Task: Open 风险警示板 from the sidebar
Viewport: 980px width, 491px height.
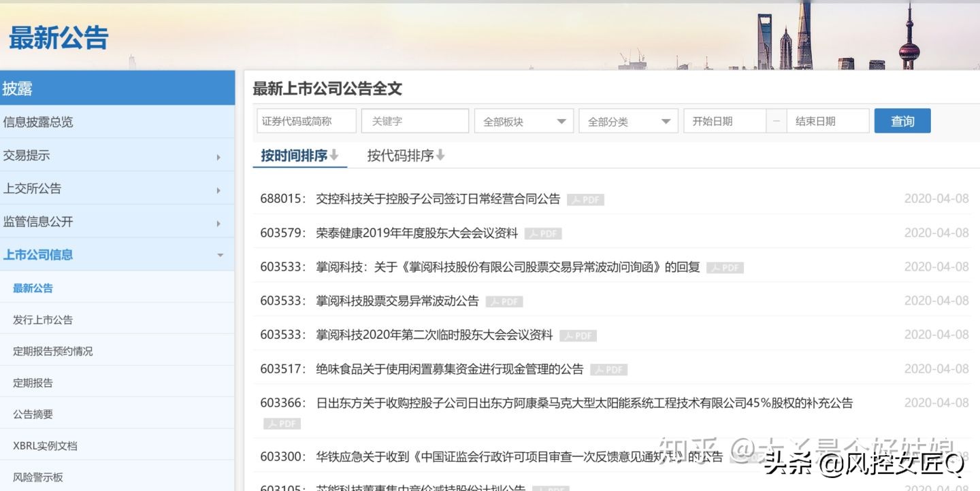Action: tap(37, 477)
